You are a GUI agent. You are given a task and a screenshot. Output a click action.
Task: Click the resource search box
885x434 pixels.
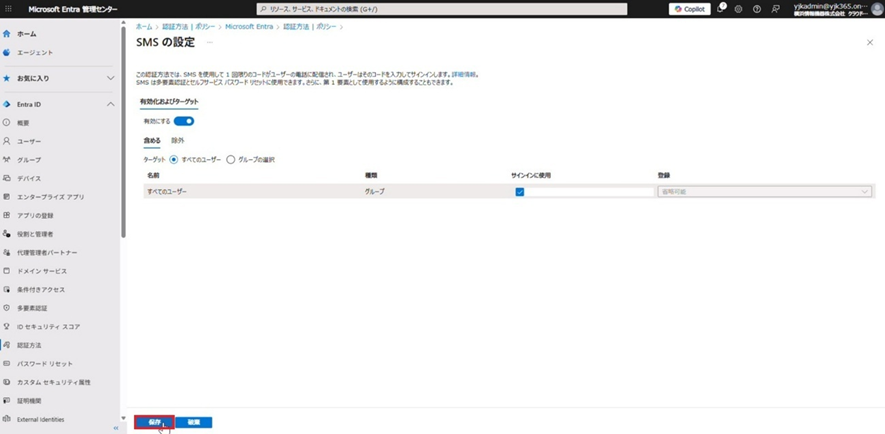pyautogui.click(x=441, y=9)
